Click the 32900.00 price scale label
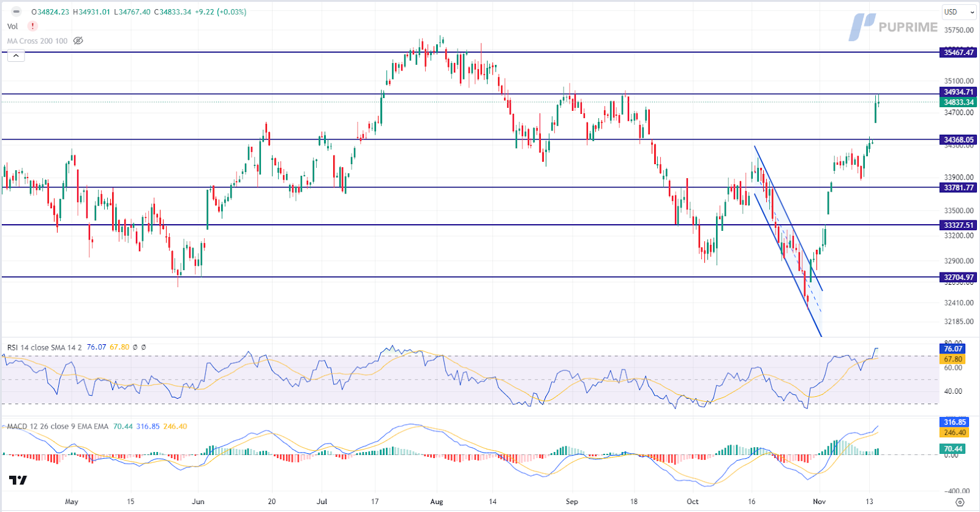Viewport: 980px width, 512px height. [x=959, y=261]
